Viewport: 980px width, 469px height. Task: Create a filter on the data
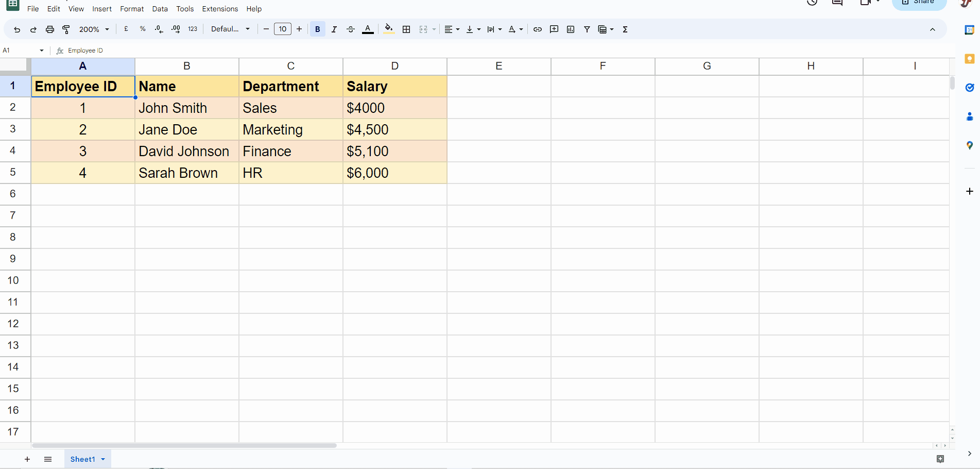[x=587, y=29]
